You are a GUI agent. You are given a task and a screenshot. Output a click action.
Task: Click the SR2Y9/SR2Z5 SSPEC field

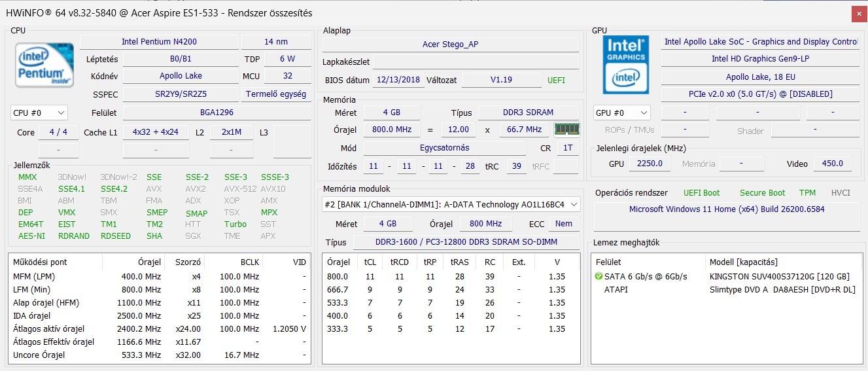point(181,94)
